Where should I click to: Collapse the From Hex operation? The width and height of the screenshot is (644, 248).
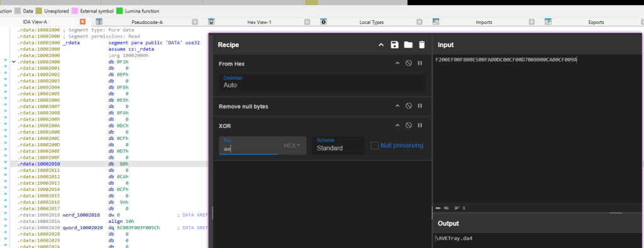397,63
